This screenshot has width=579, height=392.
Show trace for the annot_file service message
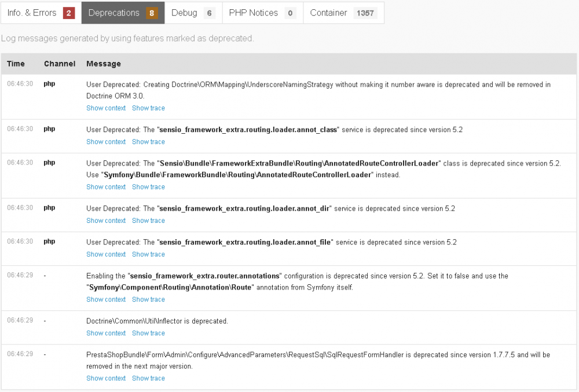pyautogui.click(x=148, y=254)
